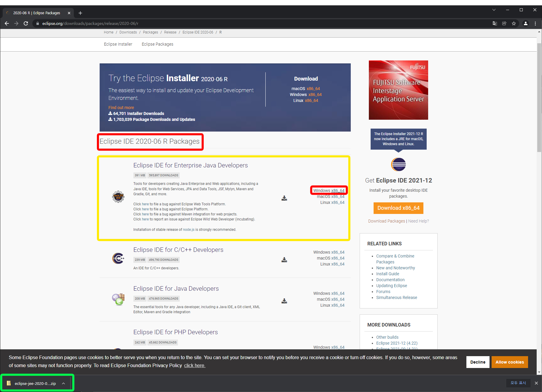Click the site padlock icon

37,23
